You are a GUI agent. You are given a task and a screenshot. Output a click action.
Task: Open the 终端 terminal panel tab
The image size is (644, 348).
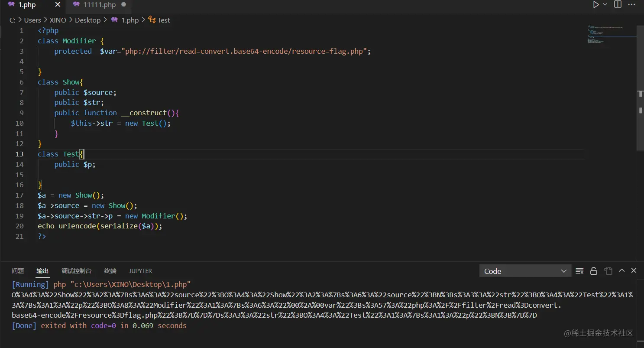point(110,271)
